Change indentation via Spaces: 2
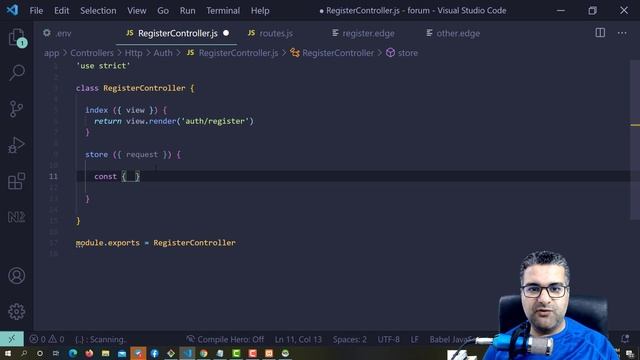This screenshot has height=360, width=640. [349, 340]
